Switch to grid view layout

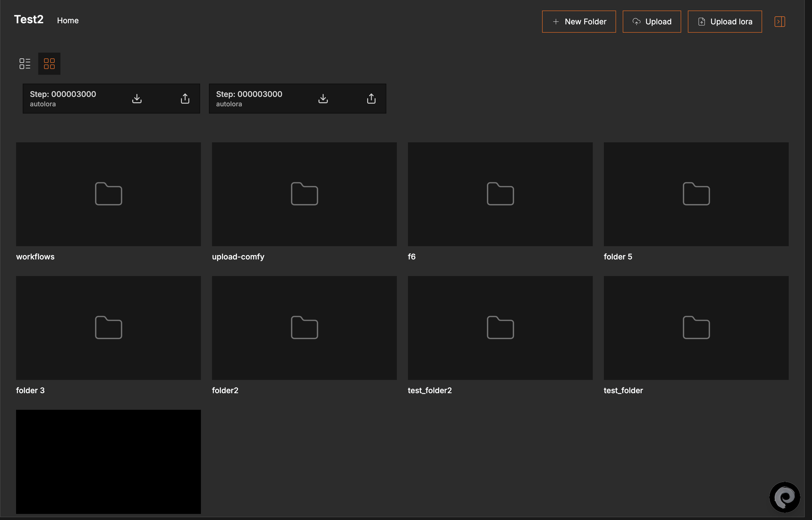49,63
